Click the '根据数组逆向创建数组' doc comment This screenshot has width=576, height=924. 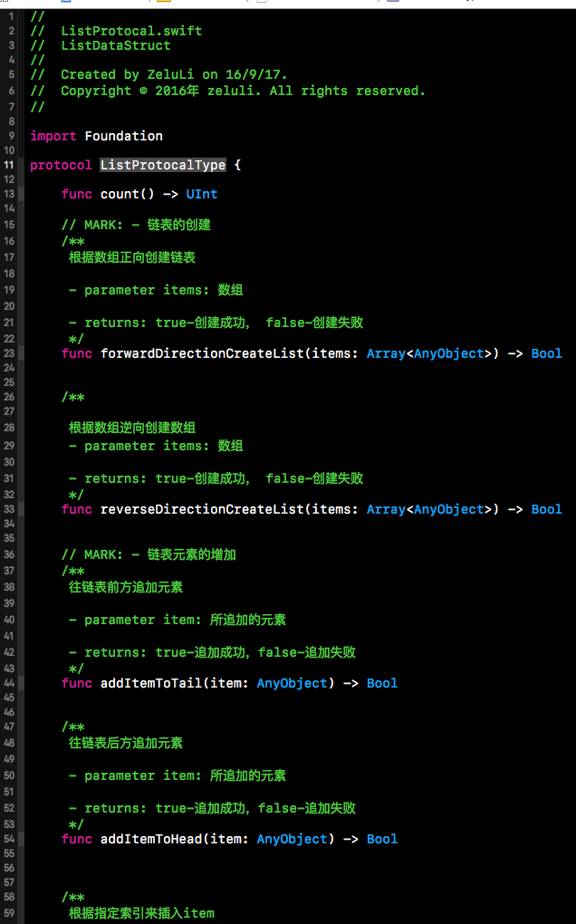132,428
